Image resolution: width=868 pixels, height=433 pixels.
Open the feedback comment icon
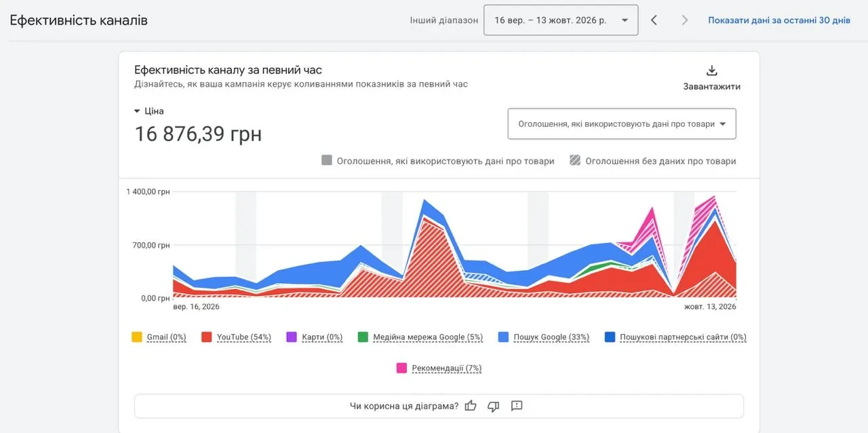(517, 406)
